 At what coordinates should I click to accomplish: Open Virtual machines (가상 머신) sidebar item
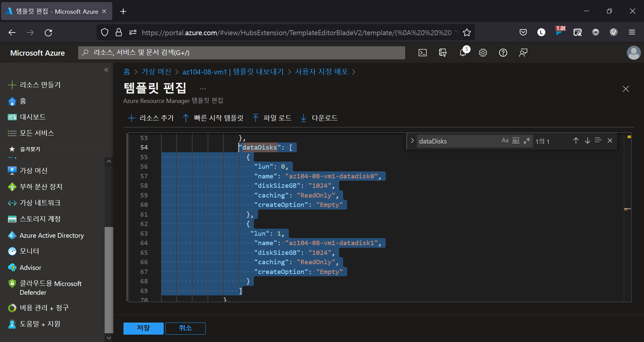[27, 171]
